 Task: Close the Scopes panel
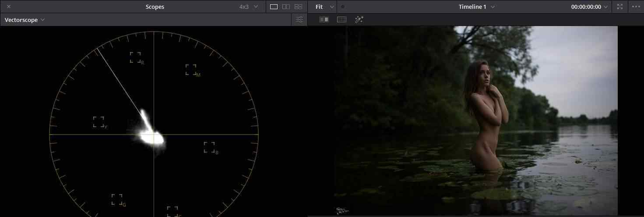pyautogui.click(x=9, y=7)
